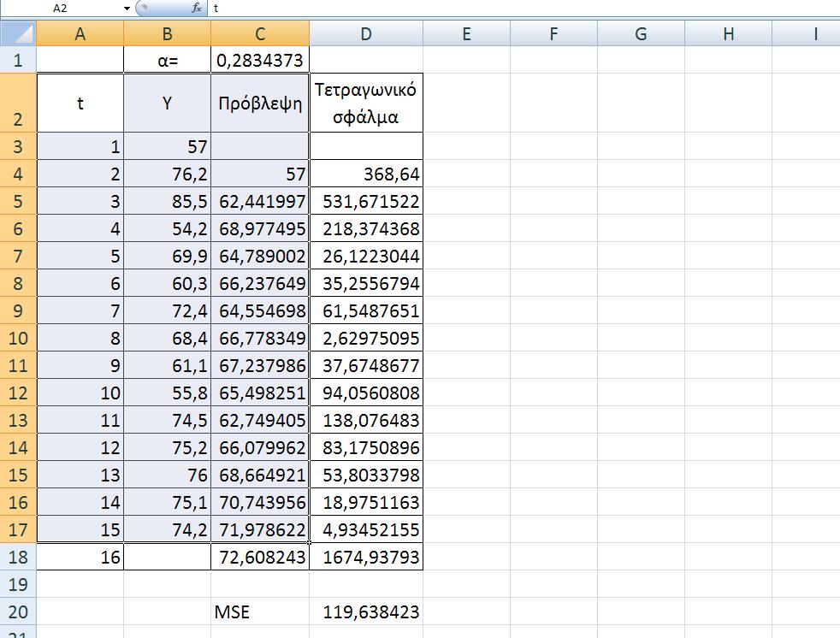Viewport: 840px width, 638px height.
Task: Click forecast value 72,608243
Action: coord(260,557)
